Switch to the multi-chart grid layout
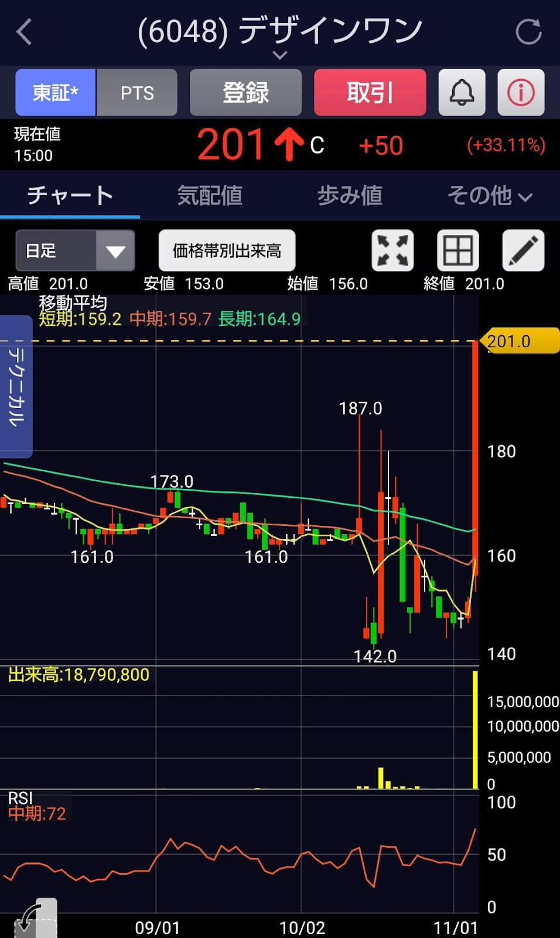 [x=458, y=251]
